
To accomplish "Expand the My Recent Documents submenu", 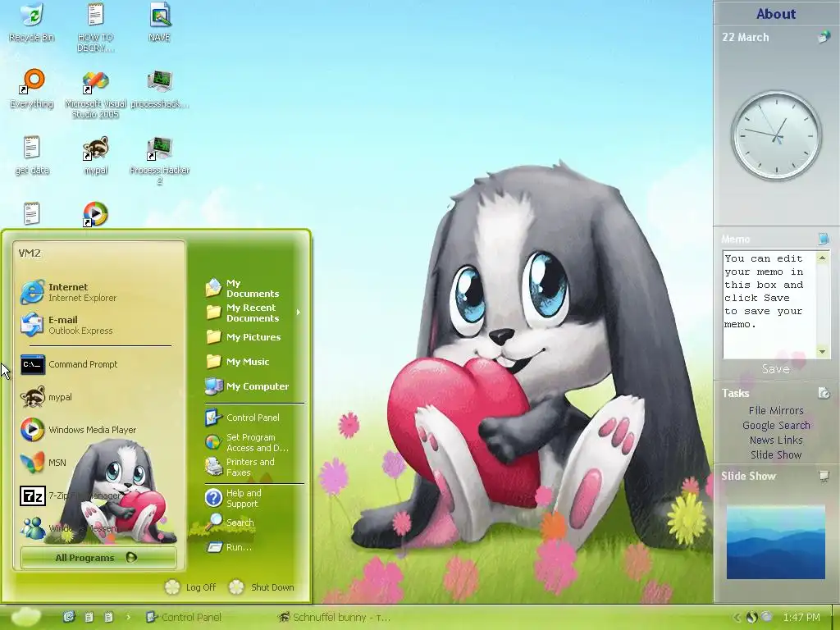I will [252, 313].
